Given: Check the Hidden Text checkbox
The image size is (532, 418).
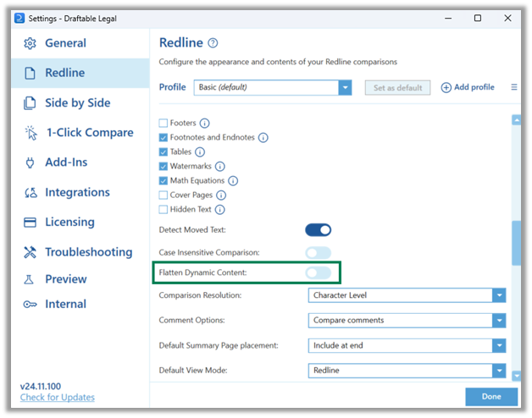Looking at the screenshot, I should [163, 210].
